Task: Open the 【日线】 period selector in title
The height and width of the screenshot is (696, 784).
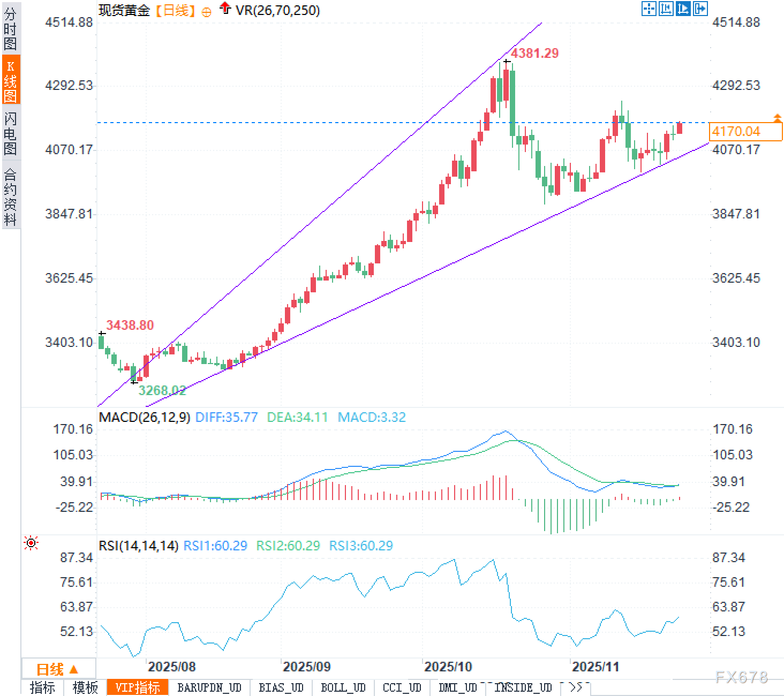Action: pos(175,10)
